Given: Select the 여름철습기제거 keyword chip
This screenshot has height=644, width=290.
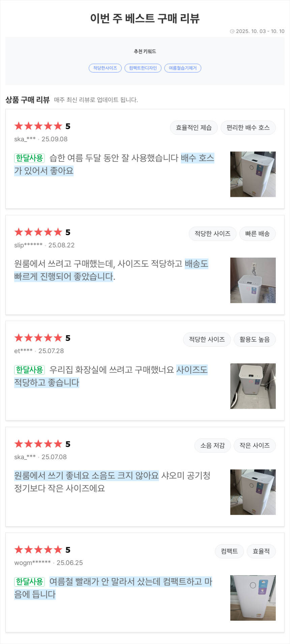Looking at the screenshot, I should 182,68.
